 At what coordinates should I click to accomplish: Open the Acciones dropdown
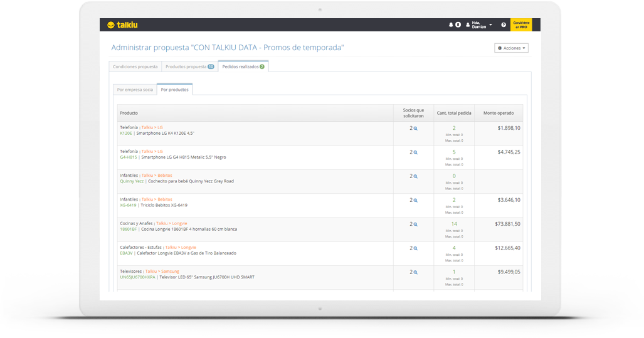[x=511, y=48]
